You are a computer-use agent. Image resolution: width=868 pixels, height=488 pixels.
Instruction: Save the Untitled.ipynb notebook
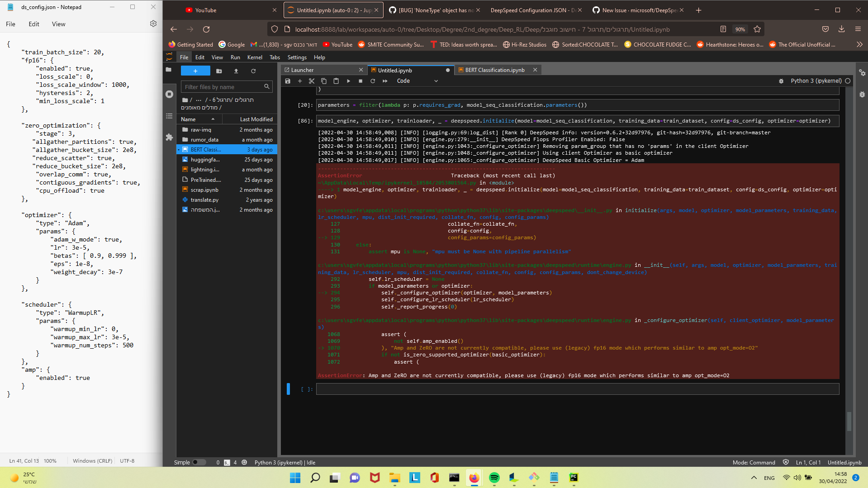tap(288, 81)
